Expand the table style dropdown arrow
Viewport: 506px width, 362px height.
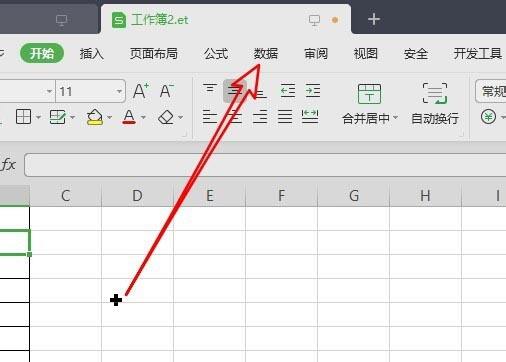pyautogui.click(x=72, y=117)
